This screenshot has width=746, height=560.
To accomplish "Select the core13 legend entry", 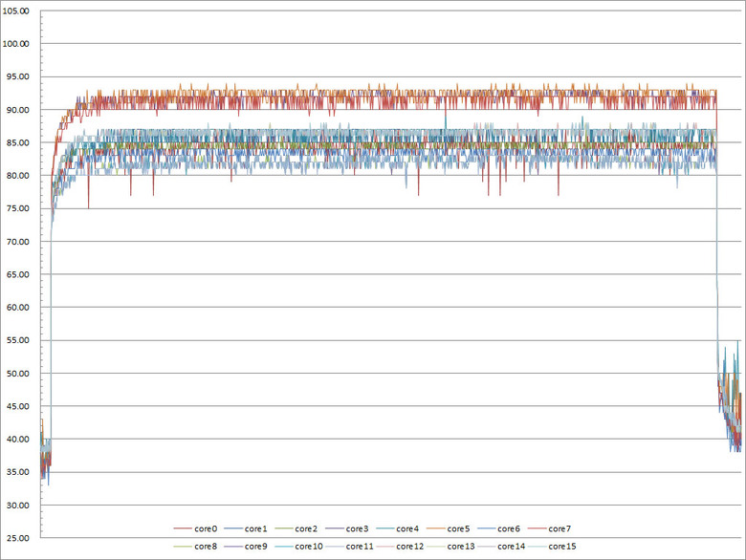I will point(450,547).
